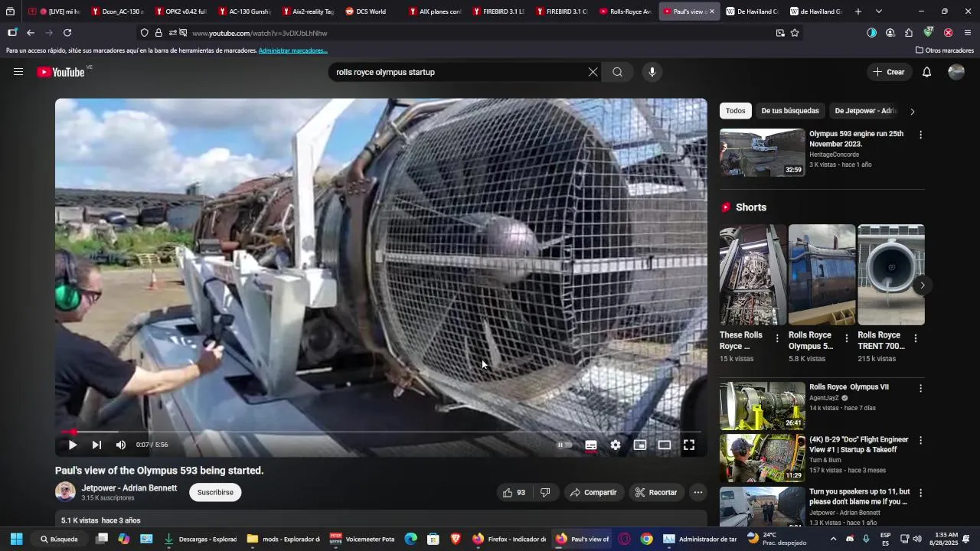
Task: Open YouTube notifications bell
Action: click(926, 72)
